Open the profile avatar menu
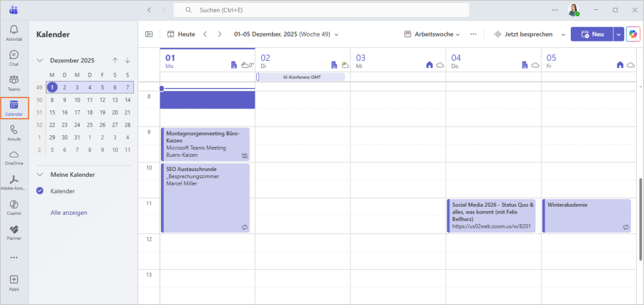The height and width of the screenshot is (305, 644). tap(574, 10)
